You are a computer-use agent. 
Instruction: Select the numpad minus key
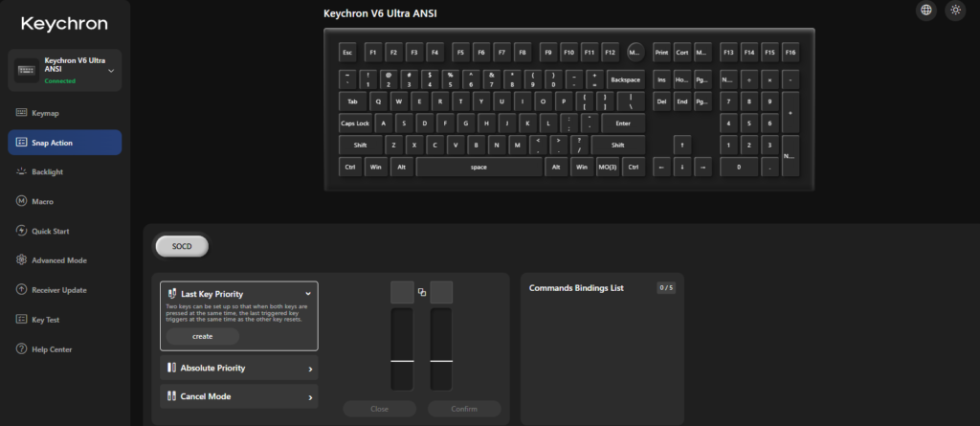[791, 80]
